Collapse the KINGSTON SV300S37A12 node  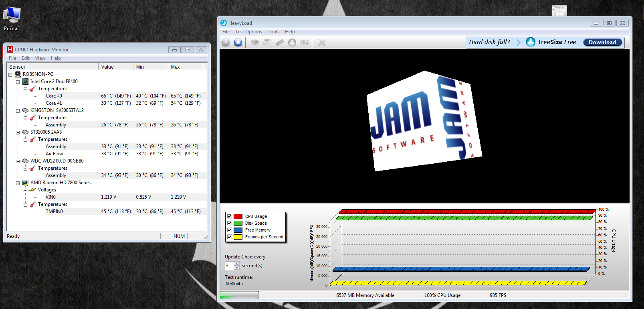[x=18, y=110]
